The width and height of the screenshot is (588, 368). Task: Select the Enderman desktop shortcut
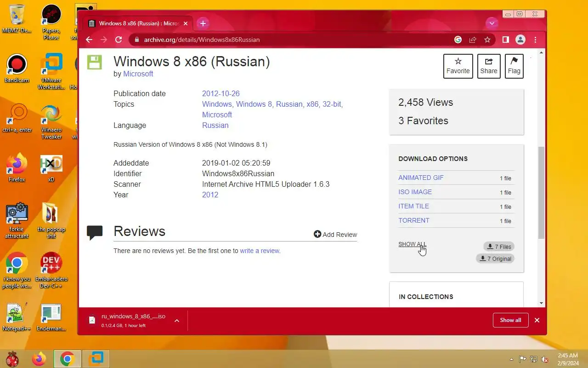[x=51, y=317]
